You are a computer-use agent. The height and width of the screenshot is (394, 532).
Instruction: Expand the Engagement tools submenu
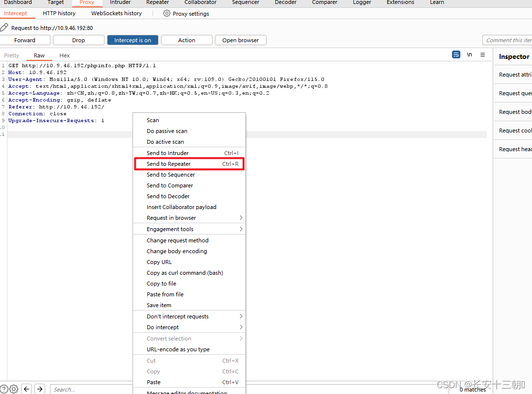tap(170, 229)
